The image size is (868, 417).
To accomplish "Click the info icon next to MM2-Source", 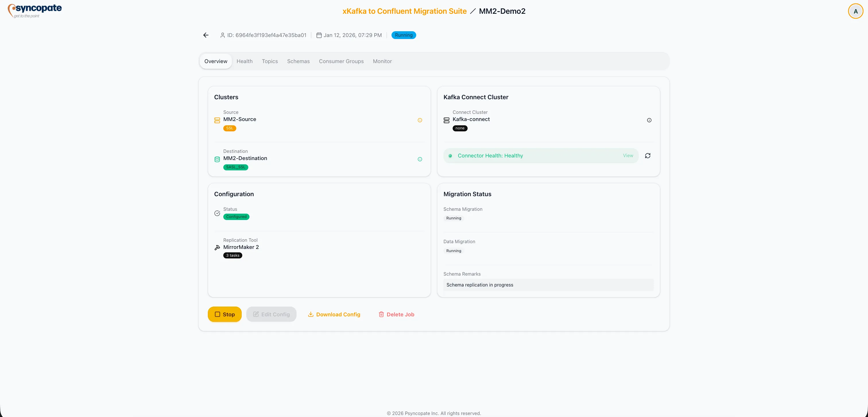I will pyautogui.click(x=420, y=120).
